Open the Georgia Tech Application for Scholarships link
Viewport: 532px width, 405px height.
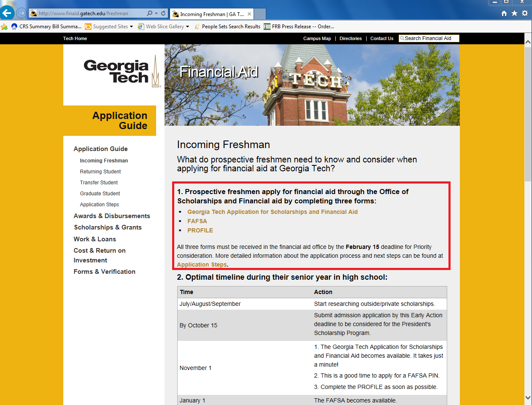click(273, 212)
